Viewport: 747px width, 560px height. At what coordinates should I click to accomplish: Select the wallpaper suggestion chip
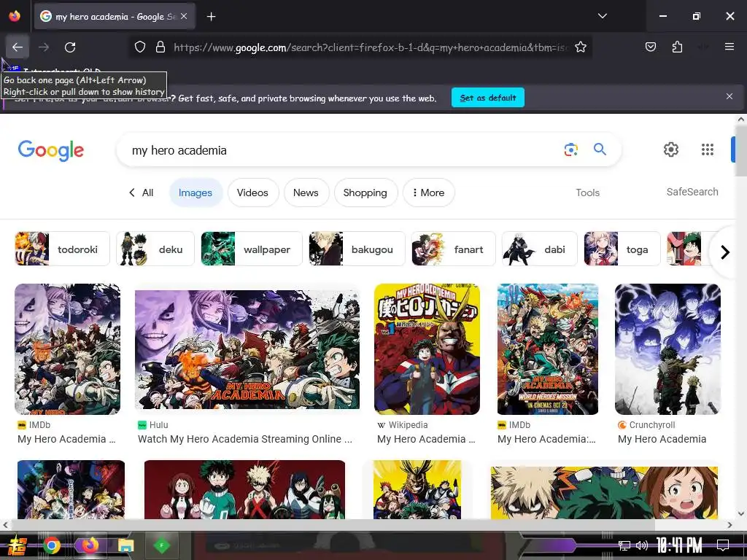pos(252,249)
